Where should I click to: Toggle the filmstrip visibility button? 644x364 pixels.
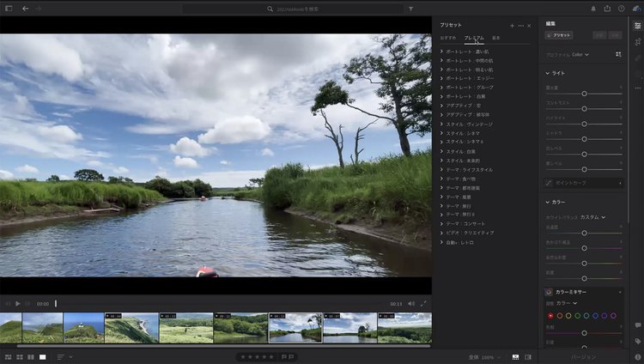pyautogui.click(x=515, y=356)
